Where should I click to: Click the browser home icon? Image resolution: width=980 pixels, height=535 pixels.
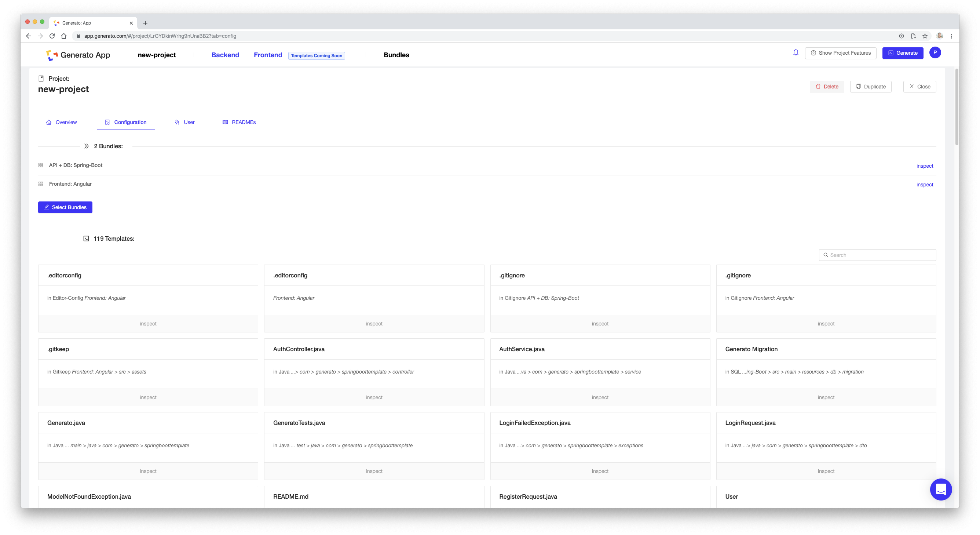pyautogui.click(x=64, y=36)
